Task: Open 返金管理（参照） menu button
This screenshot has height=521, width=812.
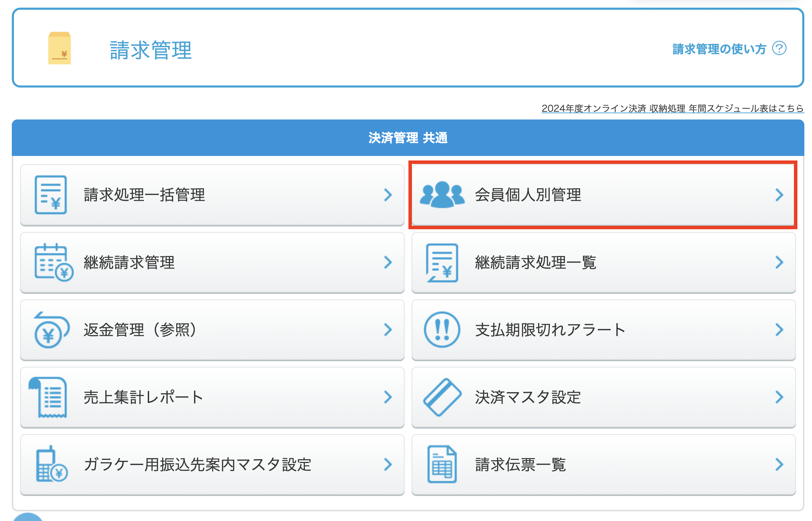Action: click(212, 330)
